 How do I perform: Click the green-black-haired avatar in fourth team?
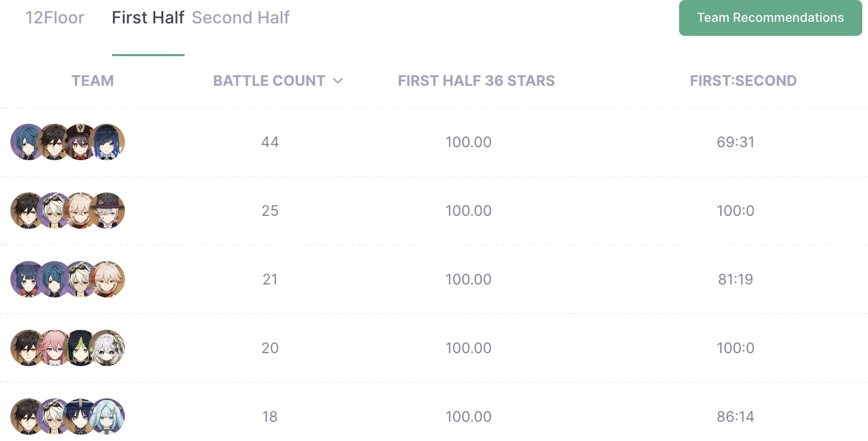80,348
